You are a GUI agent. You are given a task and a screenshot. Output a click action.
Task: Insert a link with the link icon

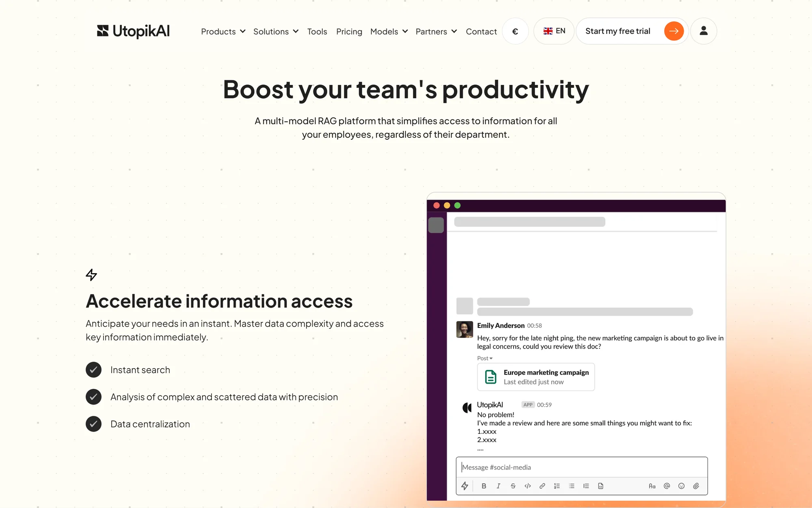click(x=542, y=486)
